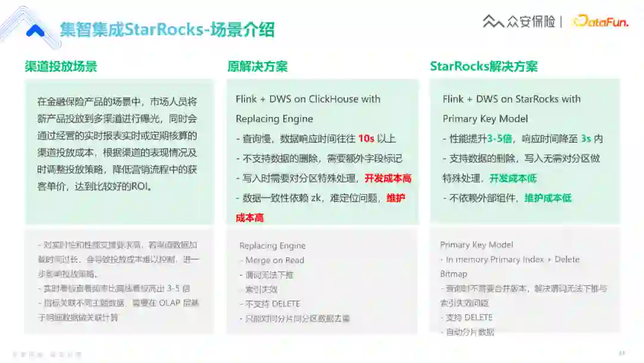Click the green text 维护成本低
This screenshot has height=363, width=644.
click(548, 198)
